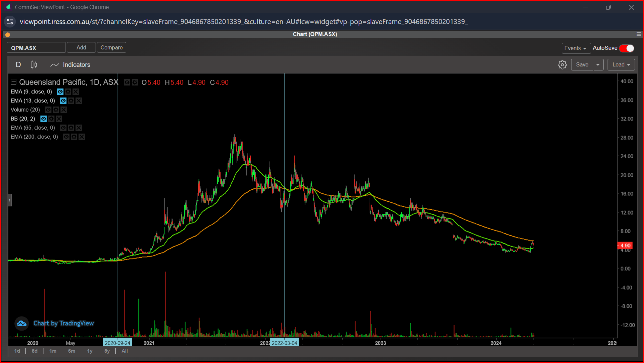Set range to 5y
Screen dimensions: 644x363
pos(107,351)
